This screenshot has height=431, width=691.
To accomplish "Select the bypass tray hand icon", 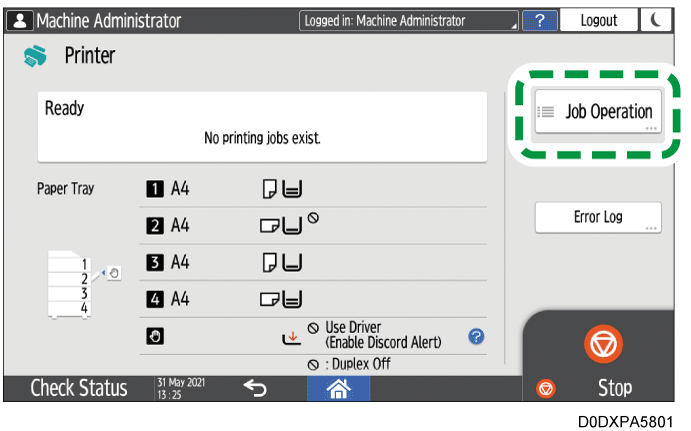I will (x=155, y=337).
